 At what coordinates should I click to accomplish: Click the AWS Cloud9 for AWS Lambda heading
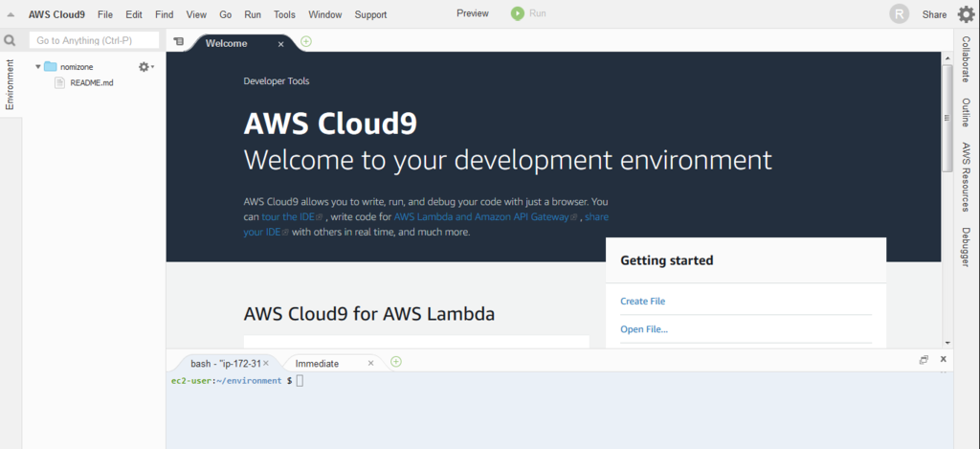368,313
